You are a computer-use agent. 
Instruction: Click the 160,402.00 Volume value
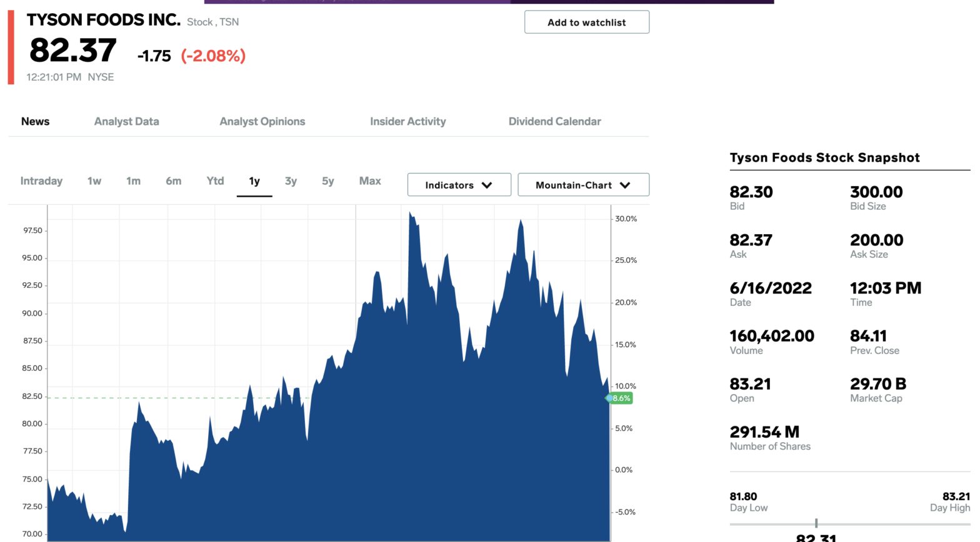point(772,337)
